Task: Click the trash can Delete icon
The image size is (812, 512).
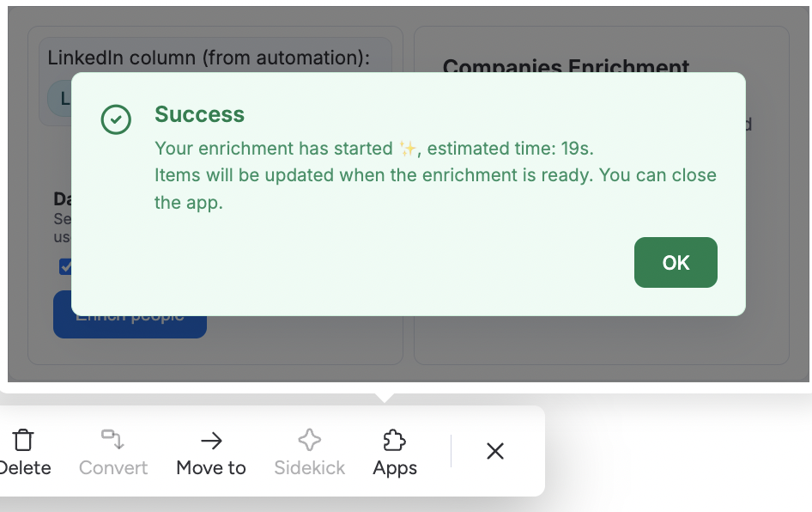Action: point(24,441)
